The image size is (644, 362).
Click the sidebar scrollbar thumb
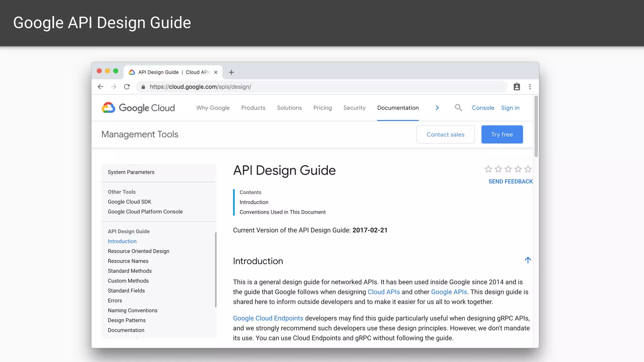pyautogui.click(x=216, y=270)
